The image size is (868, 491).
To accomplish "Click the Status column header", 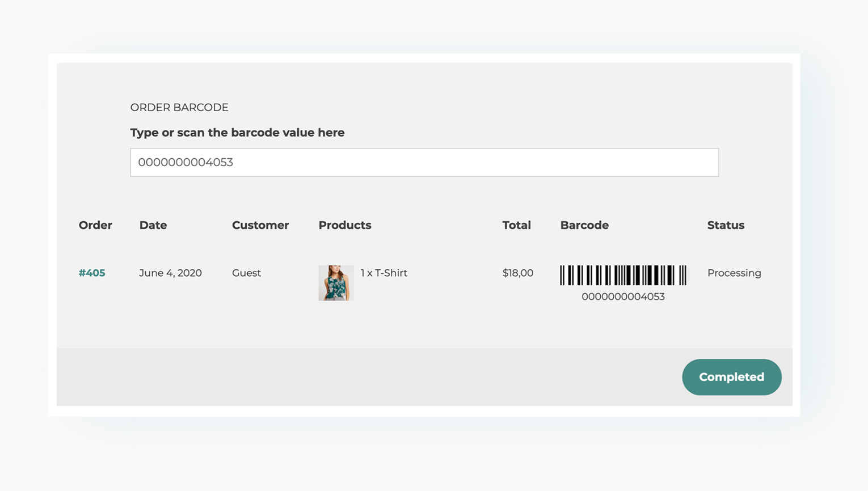I will (726, 225).
